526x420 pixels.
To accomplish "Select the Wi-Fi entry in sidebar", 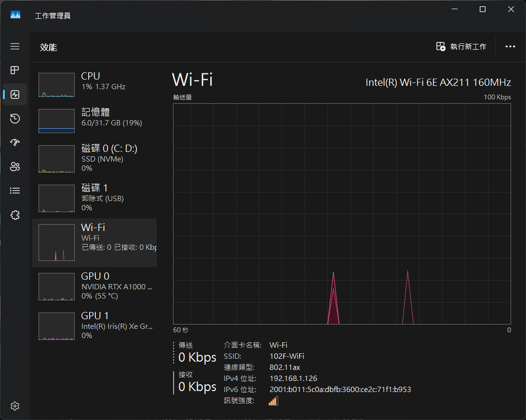I will (x=94, y=243).
